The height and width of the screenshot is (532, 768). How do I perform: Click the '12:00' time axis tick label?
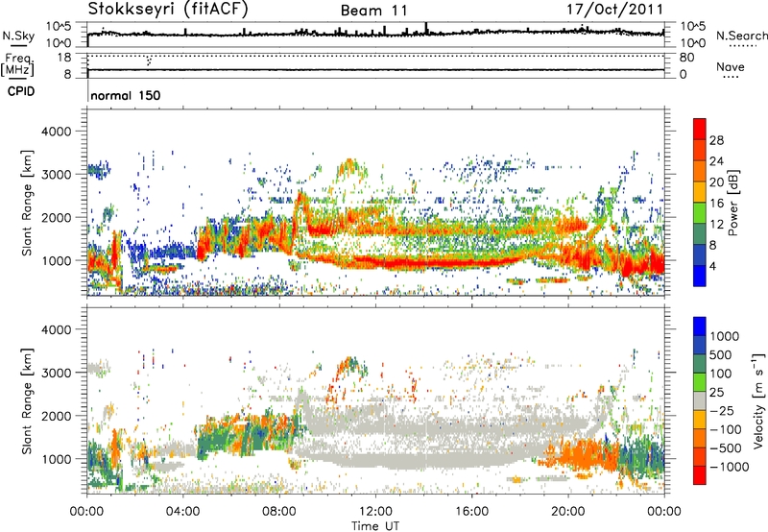(375, 512)
